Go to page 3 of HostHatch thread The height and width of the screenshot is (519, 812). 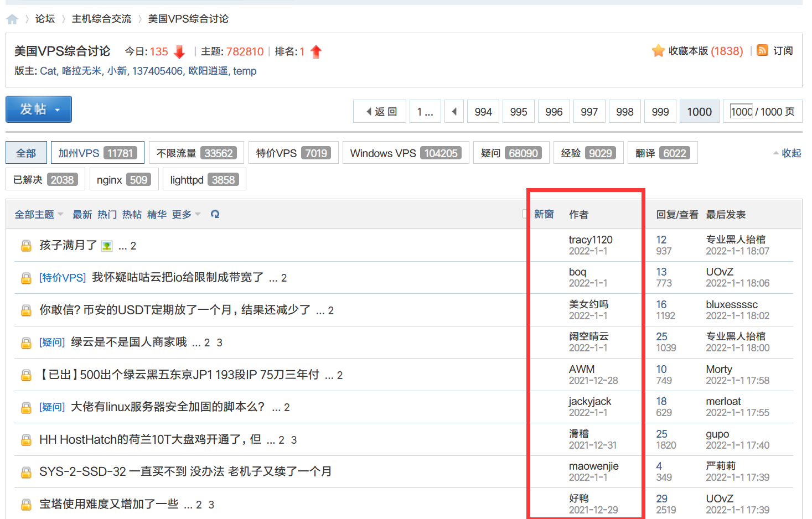point(294,440)
